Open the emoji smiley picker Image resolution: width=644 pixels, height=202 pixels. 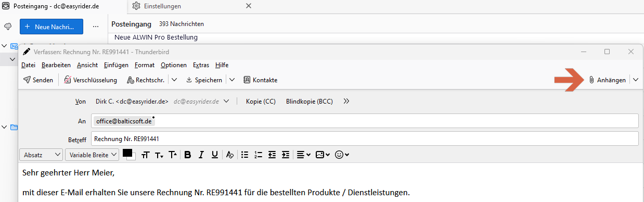(342, 155)
